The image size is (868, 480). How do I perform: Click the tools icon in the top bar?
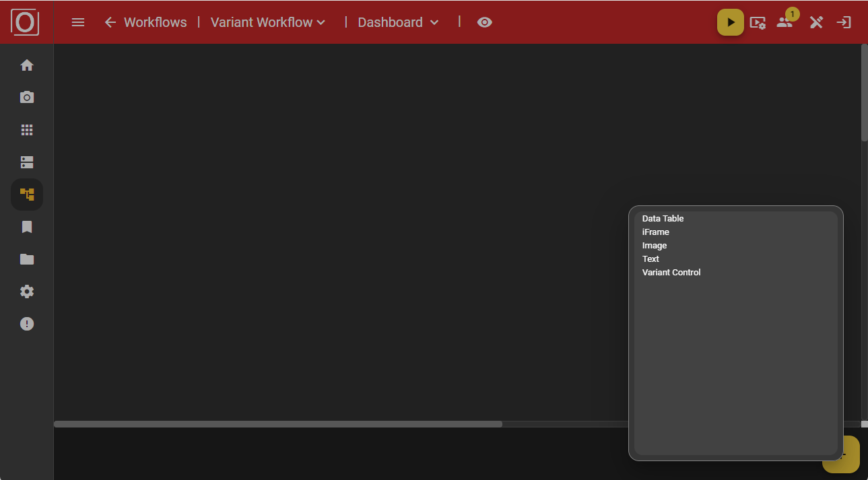pos(815,22)
